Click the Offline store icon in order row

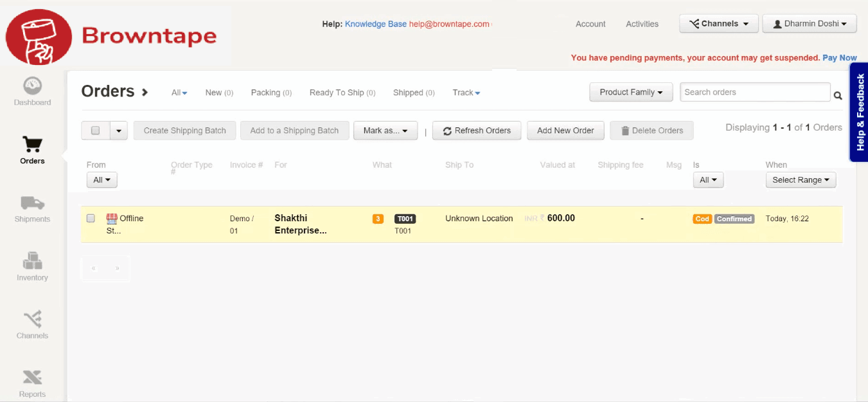tap(112, 219)
